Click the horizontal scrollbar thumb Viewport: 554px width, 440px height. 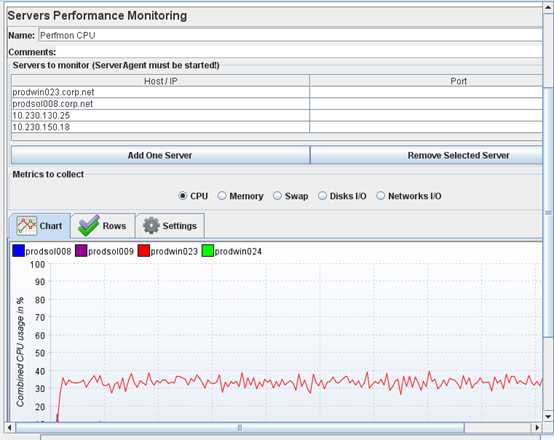240,428
